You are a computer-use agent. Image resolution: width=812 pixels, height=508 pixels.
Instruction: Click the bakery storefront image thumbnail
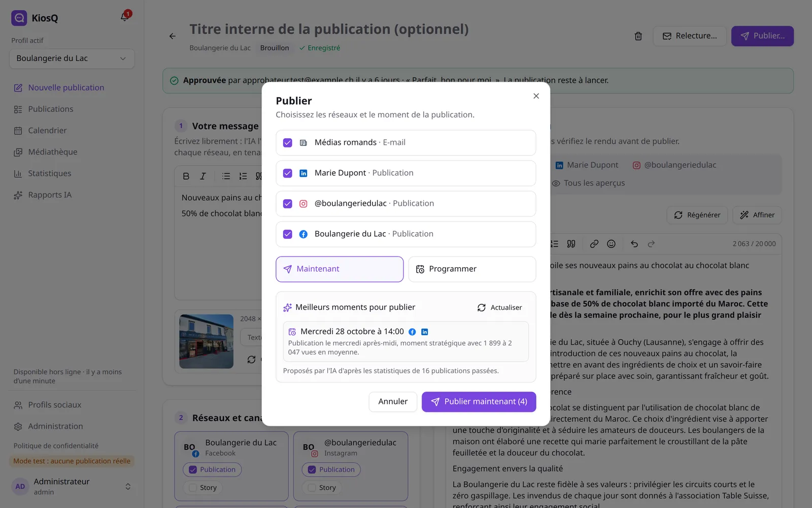(207, 341)
